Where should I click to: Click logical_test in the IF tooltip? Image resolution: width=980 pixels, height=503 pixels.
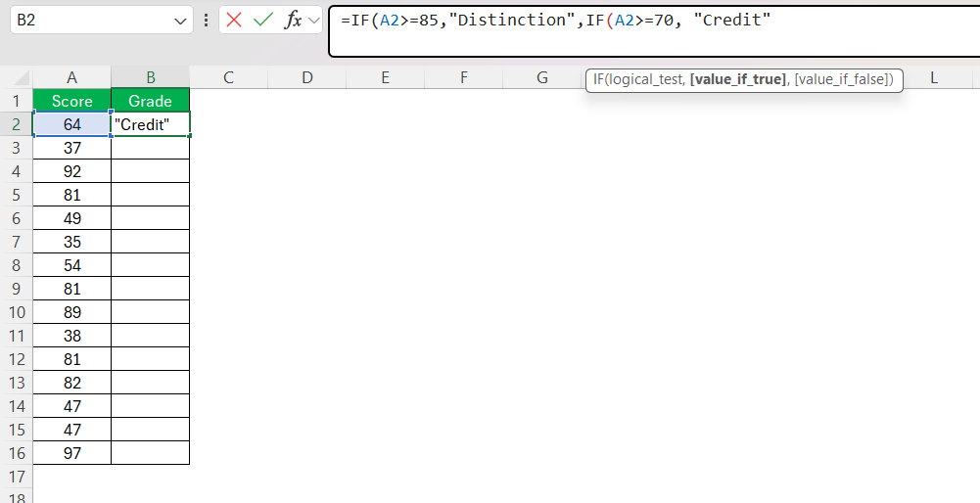pos(645,80)
